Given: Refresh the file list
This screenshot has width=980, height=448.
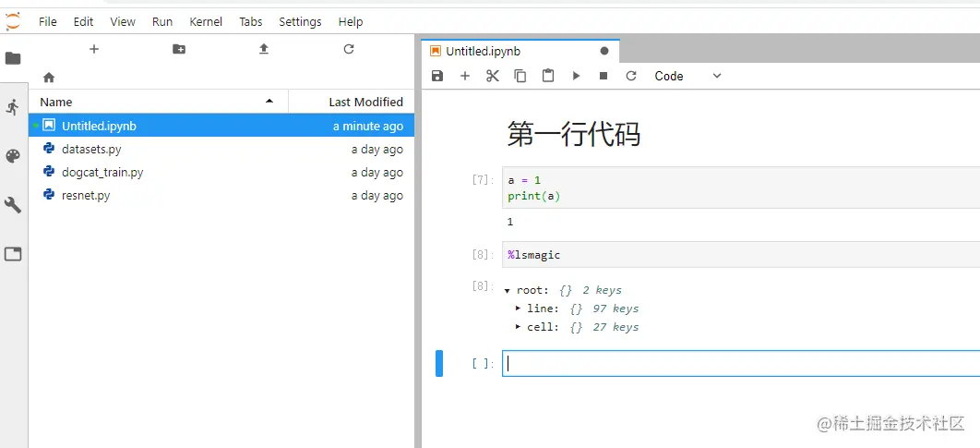Looking at the screenshot, I should click(349, 49).
